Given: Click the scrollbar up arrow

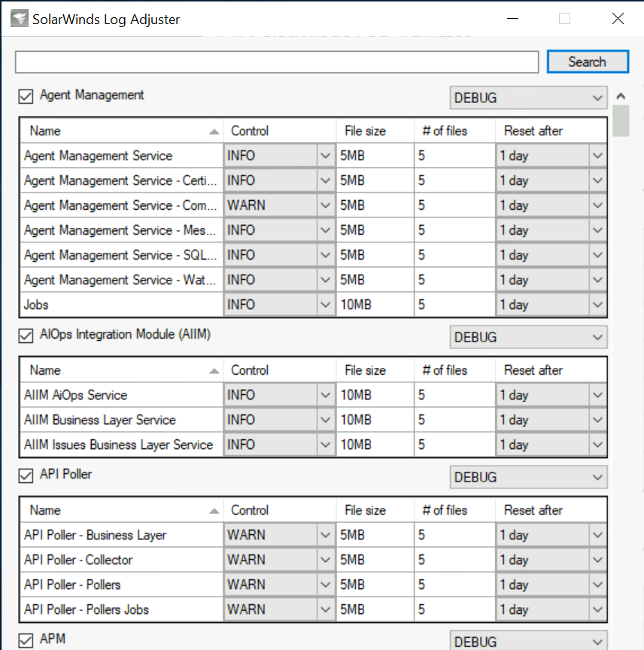Looking at the screenshot, I should click(621, 96).
